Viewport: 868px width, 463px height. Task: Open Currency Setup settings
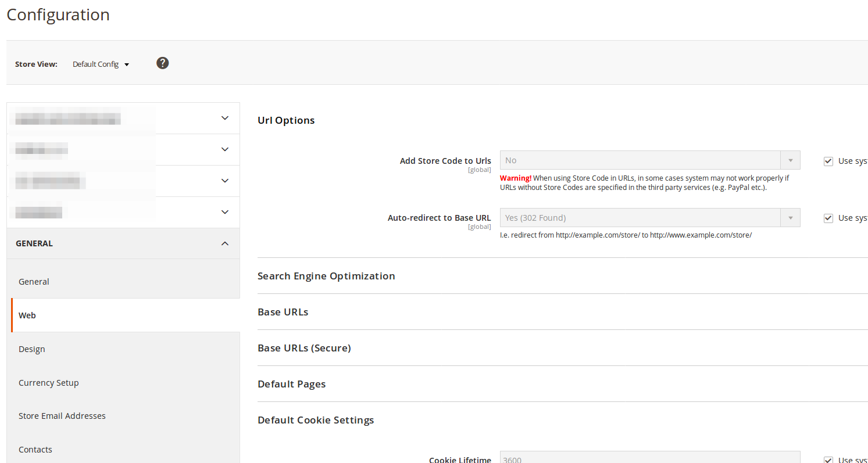point(48,382)
